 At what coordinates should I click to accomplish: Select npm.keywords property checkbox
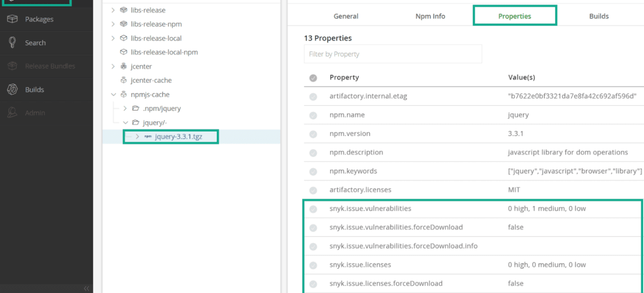[x=313, y=172]
